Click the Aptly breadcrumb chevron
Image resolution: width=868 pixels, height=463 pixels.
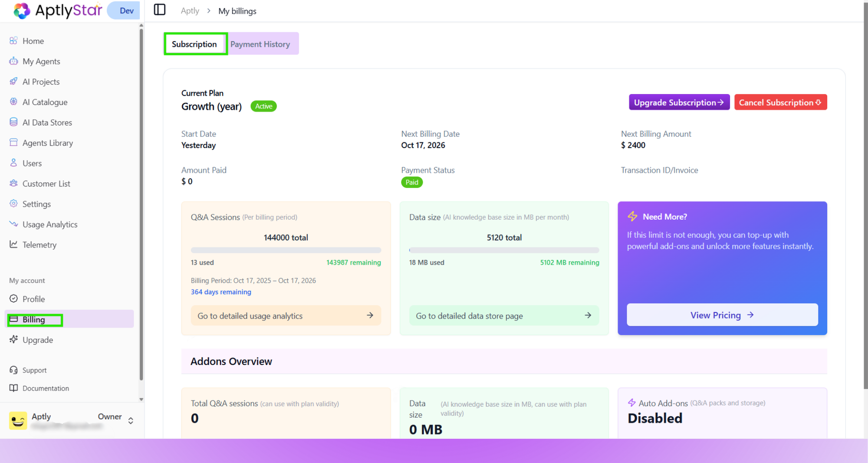208,11
